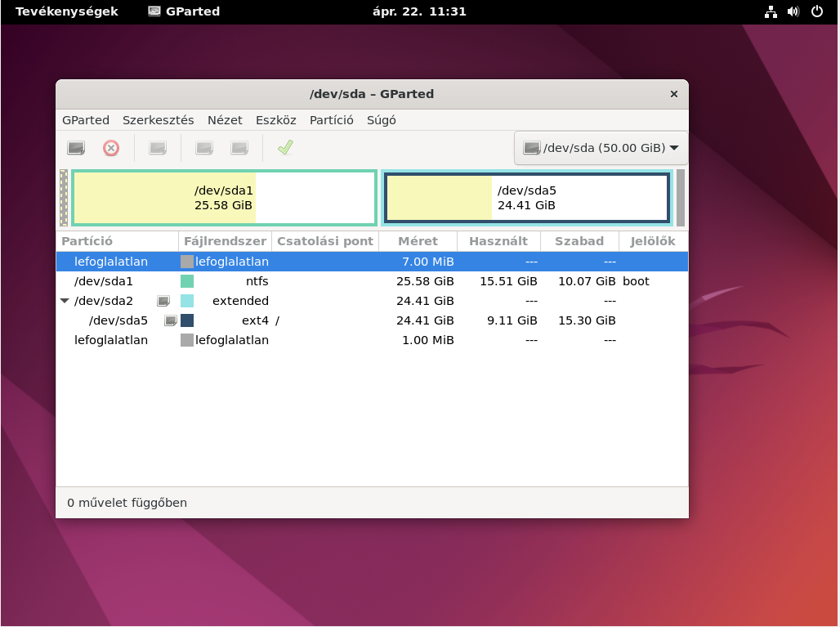Click the mounted key icon on /dev/sda2 row
This screenshot has height=627, width=840.
[x=163, y=301]
